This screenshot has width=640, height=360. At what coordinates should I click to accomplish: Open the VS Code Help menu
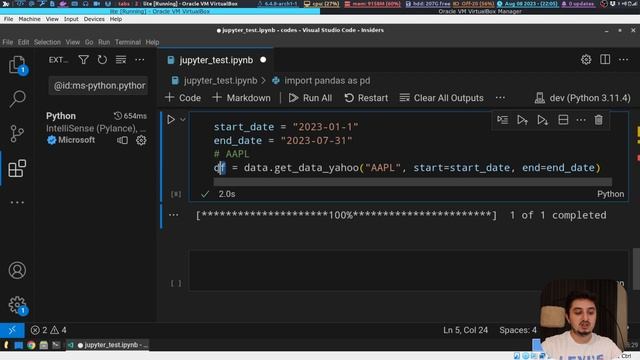152,42
